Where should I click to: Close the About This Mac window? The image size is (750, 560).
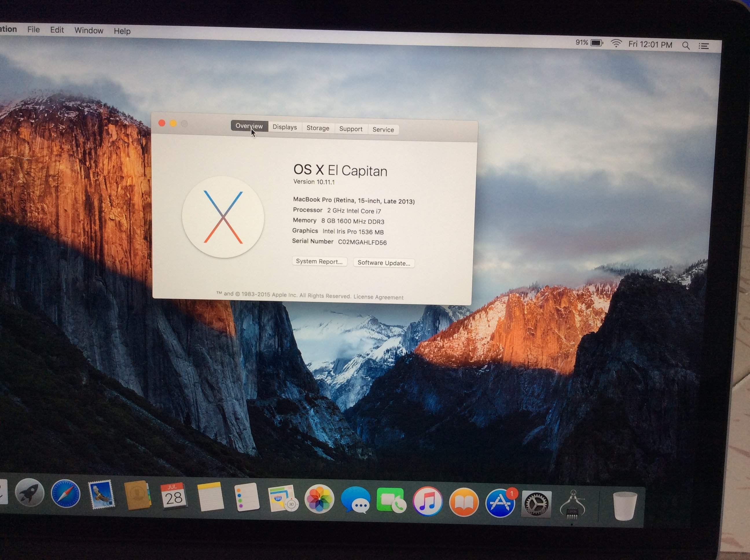tap(162, 123)
